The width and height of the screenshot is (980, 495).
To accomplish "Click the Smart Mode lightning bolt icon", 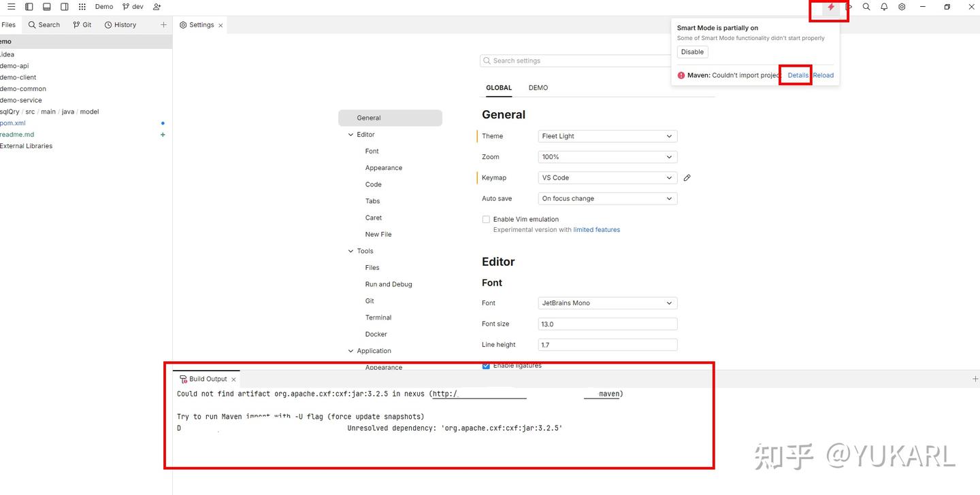I will click(831, 7).
